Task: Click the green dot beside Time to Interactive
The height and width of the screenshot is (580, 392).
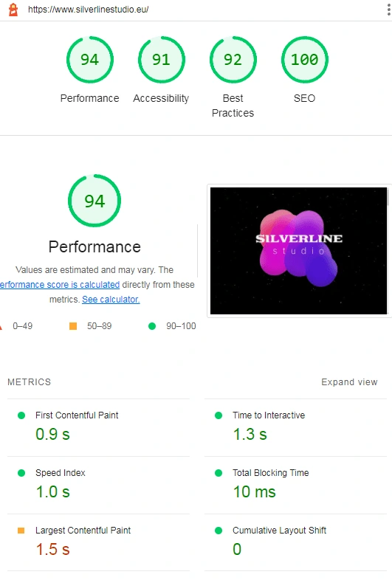Action: tap(219, 415)
